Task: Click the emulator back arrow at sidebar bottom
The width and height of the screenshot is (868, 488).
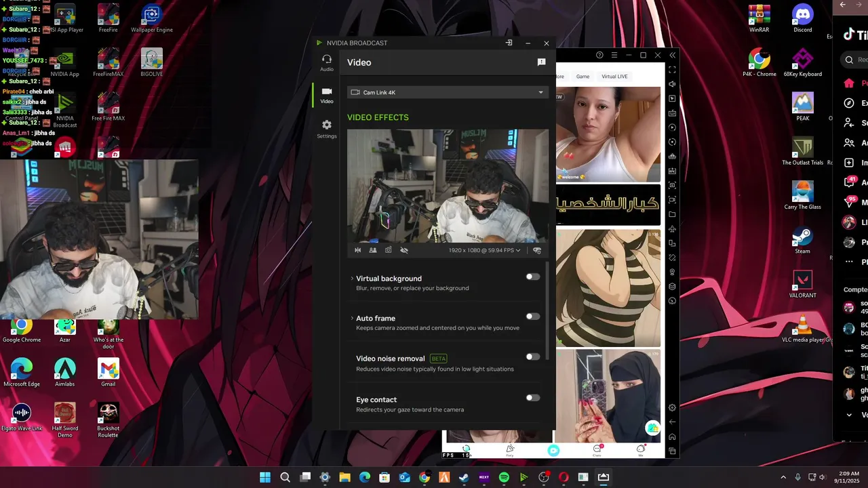Action: (x=672, y=422)
